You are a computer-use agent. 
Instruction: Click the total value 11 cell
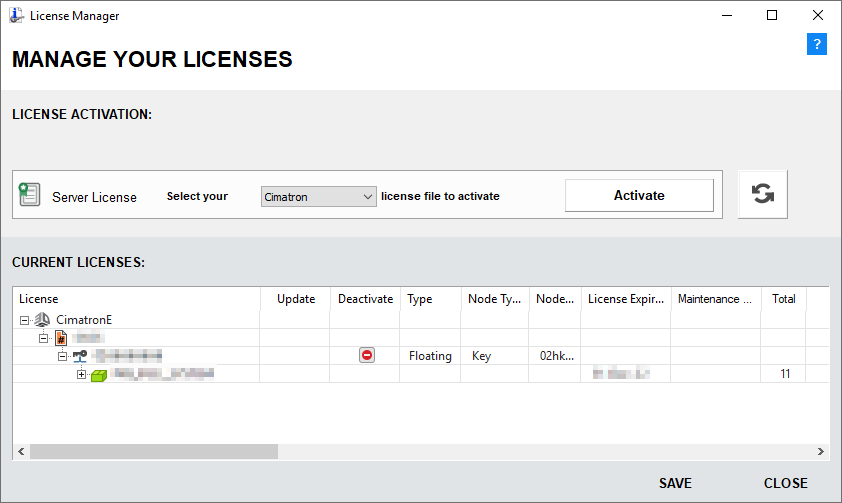(785, 374)
